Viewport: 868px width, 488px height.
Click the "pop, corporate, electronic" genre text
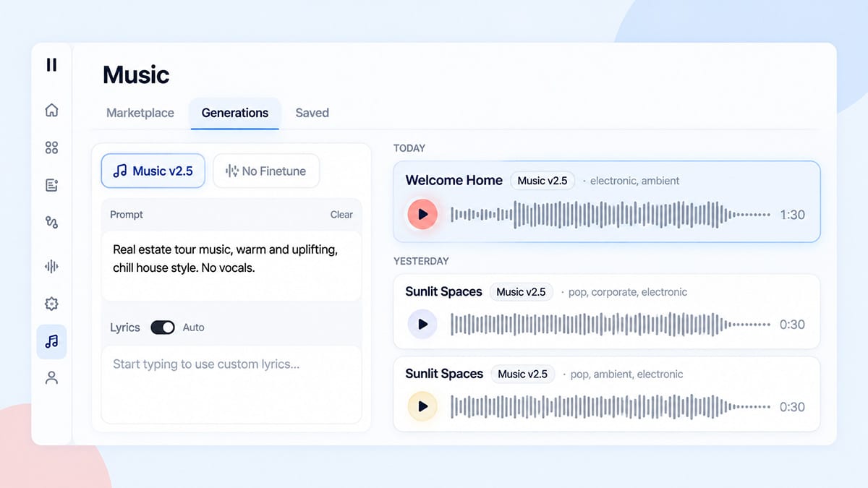[628, 292]
